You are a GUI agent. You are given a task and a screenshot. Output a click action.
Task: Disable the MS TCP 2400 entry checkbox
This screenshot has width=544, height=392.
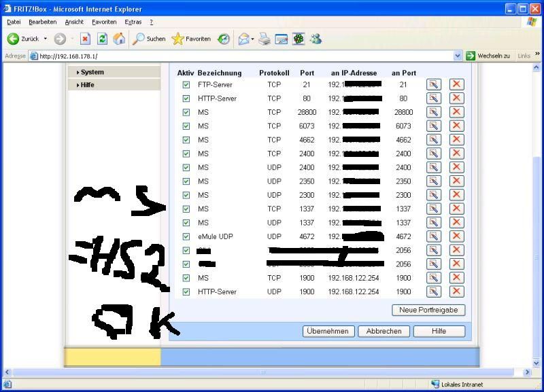pos(186,154)
